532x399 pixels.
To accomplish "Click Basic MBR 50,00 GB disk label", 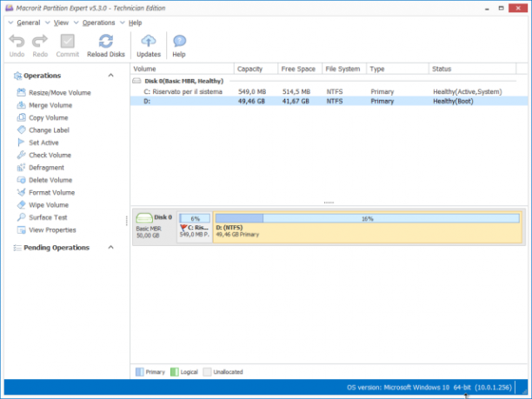I will tap(149, 232).
